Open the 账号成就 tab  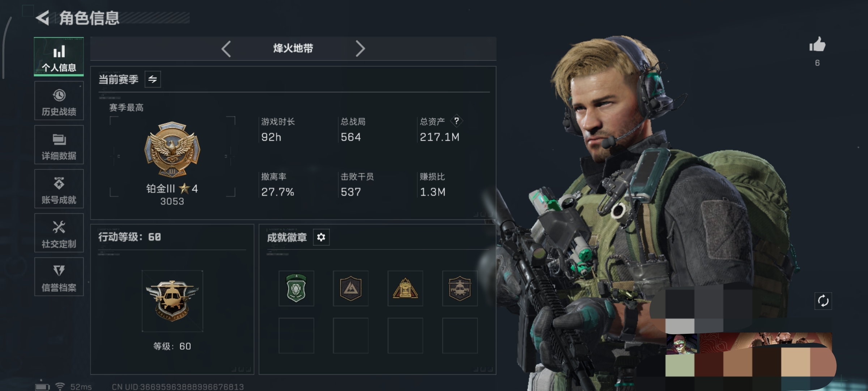(x=59, y=189)
